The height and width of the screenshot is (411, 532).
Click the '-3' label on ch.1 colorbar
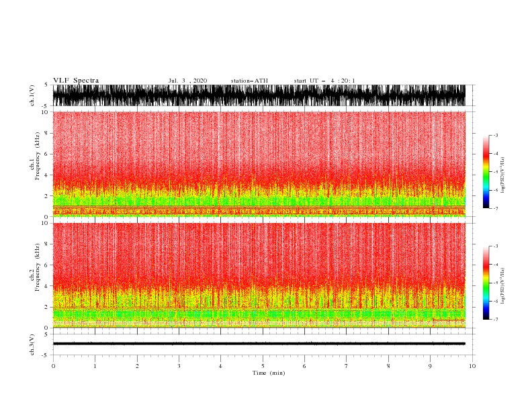[495, 135]
